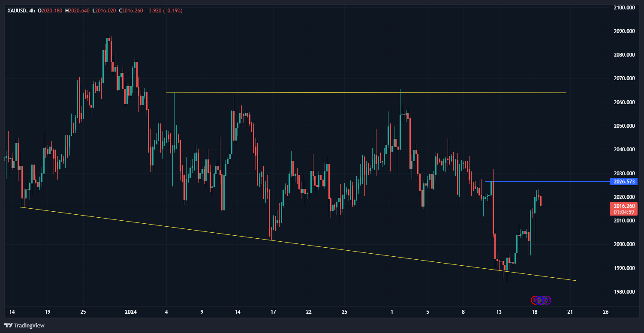Click the 13 date label on time axis
This screenshot has width=644, height=333.
click(499, 312)
